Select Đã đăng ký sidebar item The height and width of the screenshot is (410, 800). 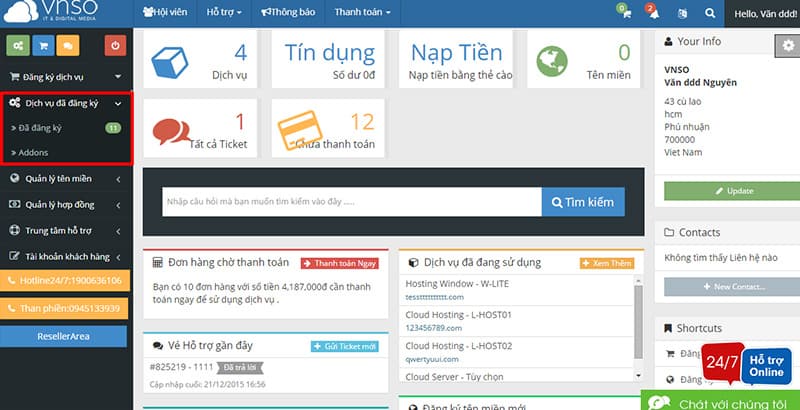coord(66,128)
